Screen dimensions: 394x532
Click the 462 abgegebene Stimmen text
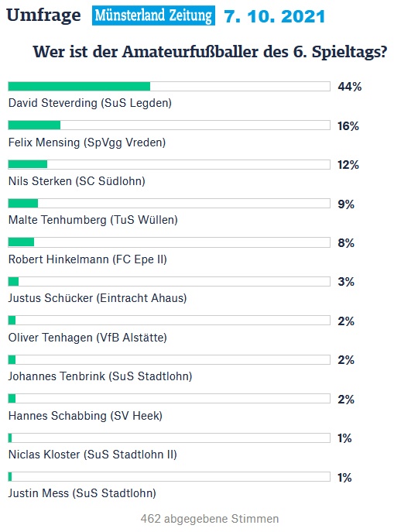point(210,519)
